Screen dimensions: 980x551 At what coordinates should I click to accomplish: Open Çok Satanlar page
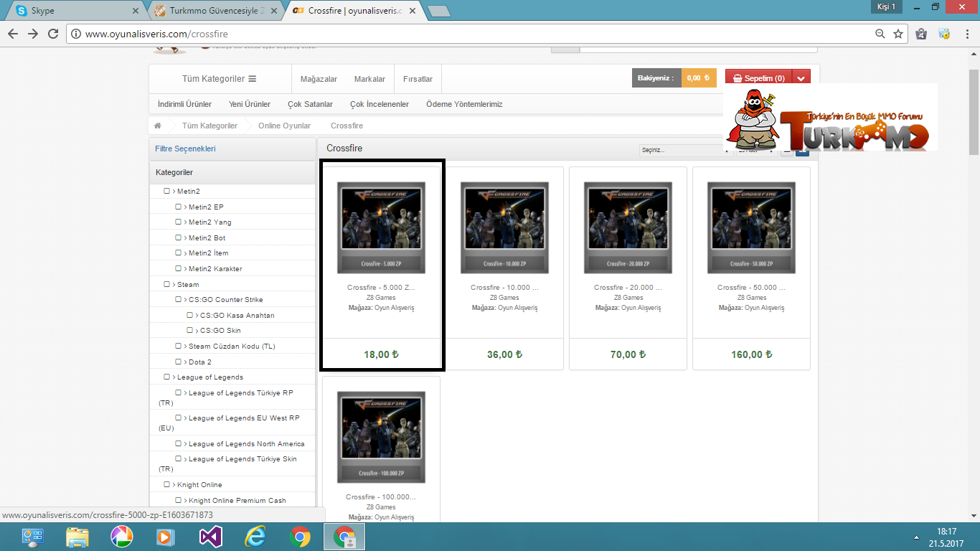[310, 104]
